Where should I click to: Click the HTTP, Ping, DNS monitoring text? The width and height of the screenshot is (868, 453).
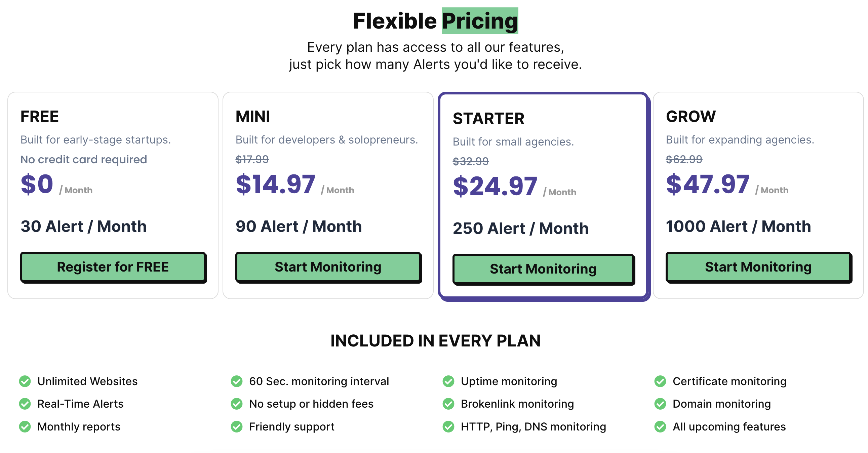click(534, 427)
